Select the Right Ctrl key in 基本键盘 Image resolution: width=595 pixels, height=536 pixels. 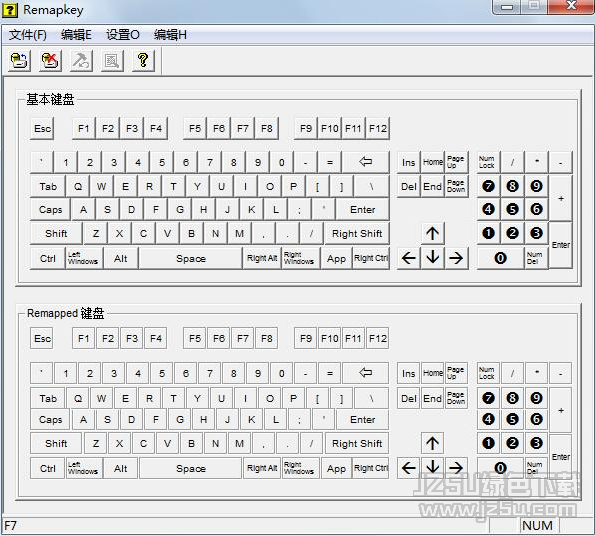tap(371, 258)
